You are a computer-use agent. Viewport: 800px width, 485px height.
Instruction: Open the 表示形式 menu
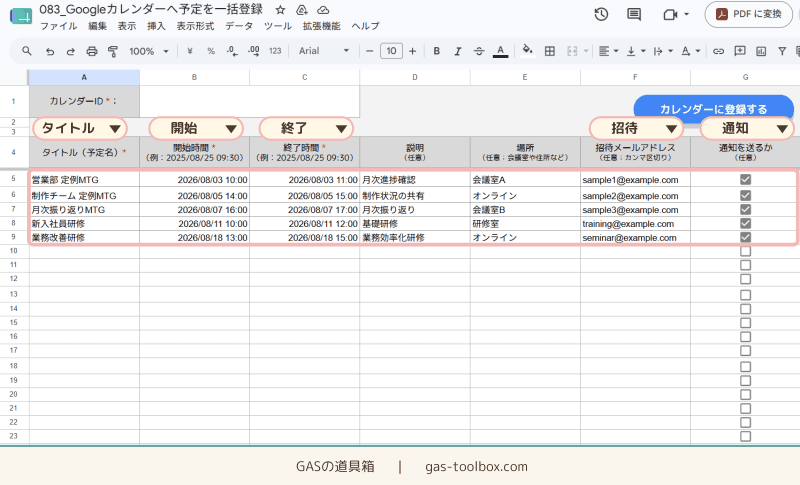[x=195, y=26]
